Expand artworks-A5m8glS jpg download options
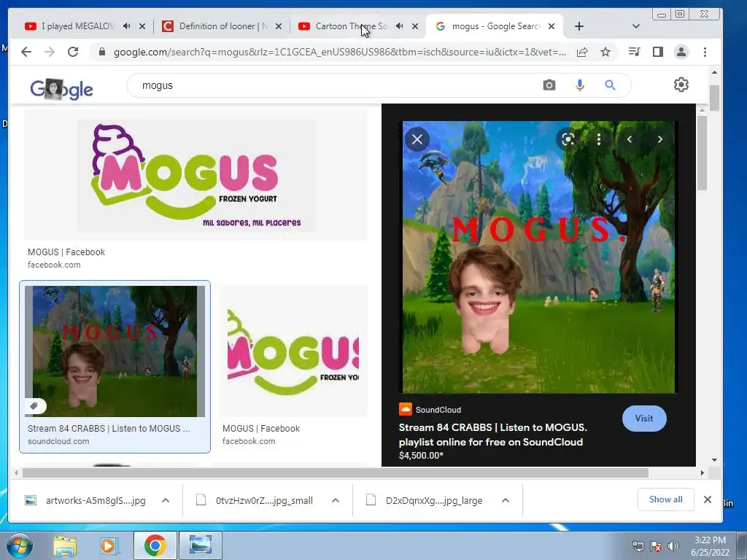 [166, 500]
